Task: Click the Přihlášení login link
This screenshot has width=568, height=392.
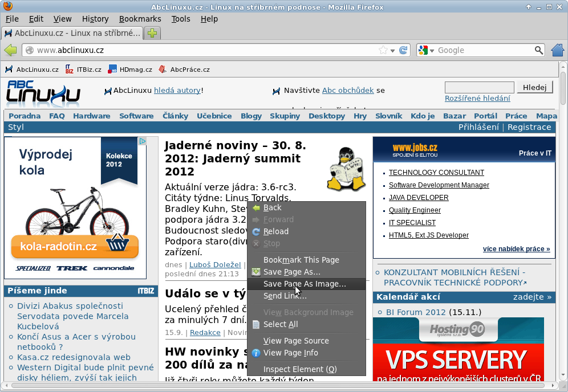Action: [x=478, y=127]
